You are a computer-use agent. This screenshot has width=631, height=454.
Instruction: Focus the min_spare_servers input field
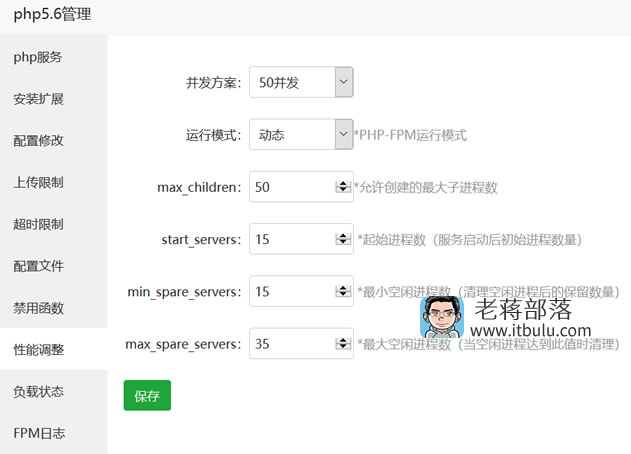tap(301, 291)
